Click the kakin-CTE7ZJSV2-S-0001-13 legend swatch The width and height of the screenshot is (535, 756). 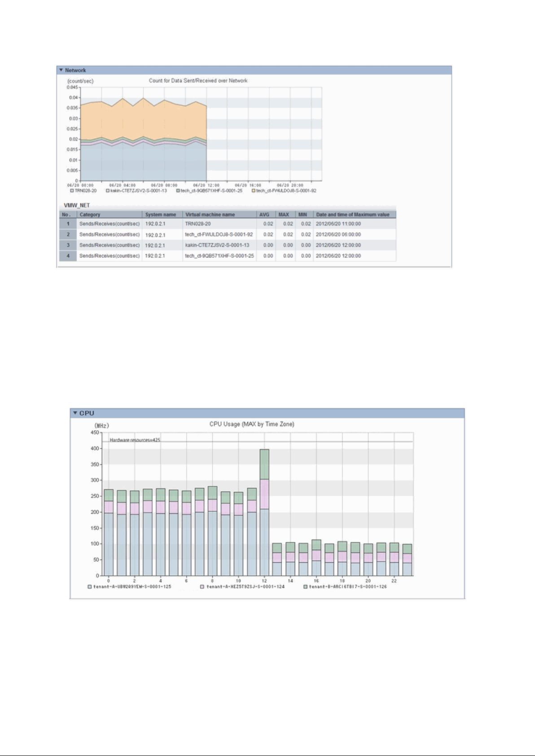pos(108,191)
